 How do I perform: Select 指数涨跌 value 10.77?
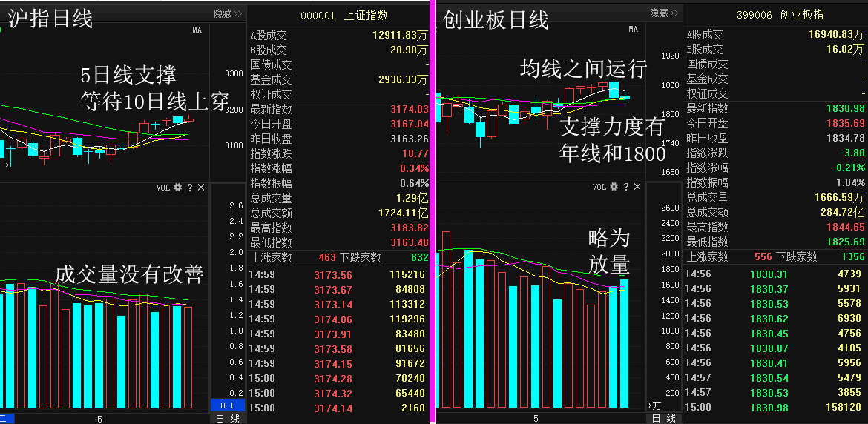pyautogui.click(x=414, y=153)
